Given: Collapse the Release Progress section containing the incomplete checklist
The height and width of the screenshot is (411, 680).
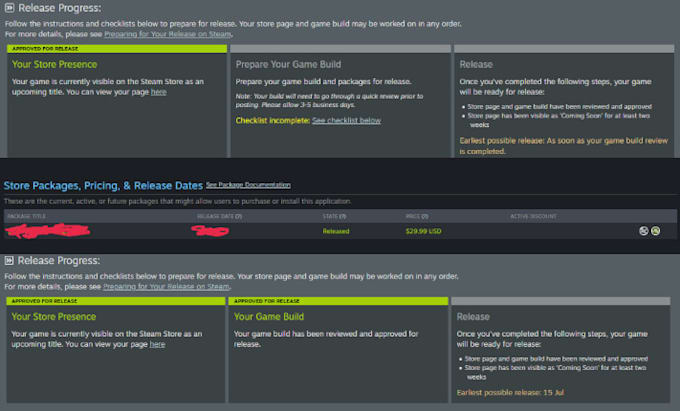Looking at the screenshot, I should pyautogui.click(x=9, y=8).
